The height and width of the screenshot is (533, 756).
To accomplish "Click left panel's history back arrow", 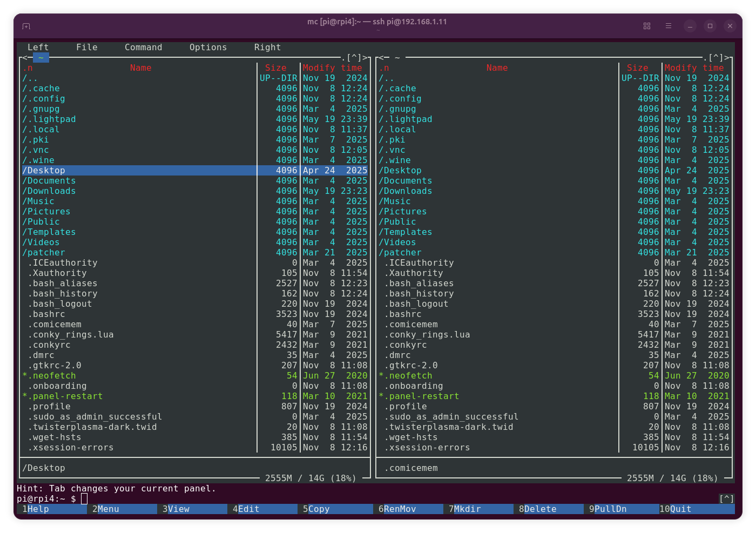I will pyautogui.click(x=25, y=58).
